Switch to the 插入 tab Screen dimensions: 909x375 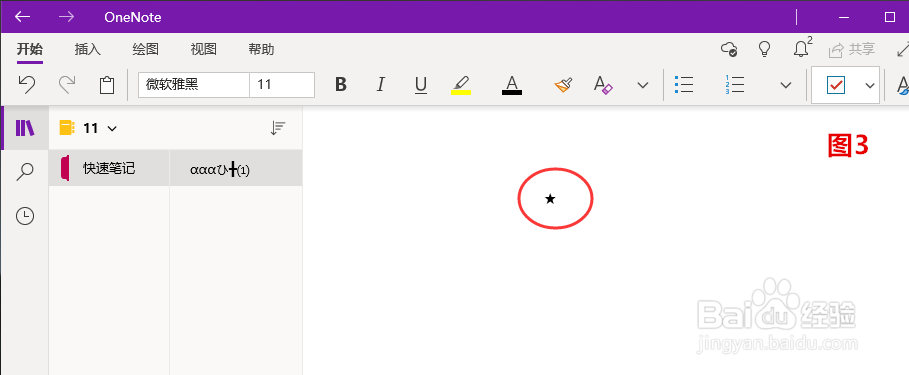pos(88,49)
